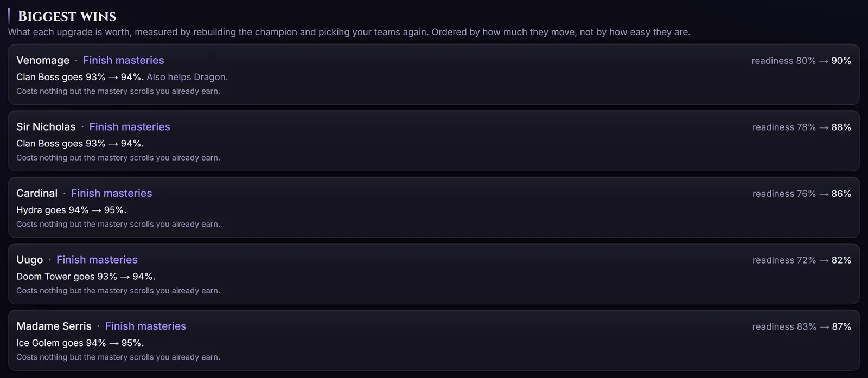Click Sir Nicholas readiness 78% to 88% indicator
868x378 pixels.
click(x=802, y=127)
